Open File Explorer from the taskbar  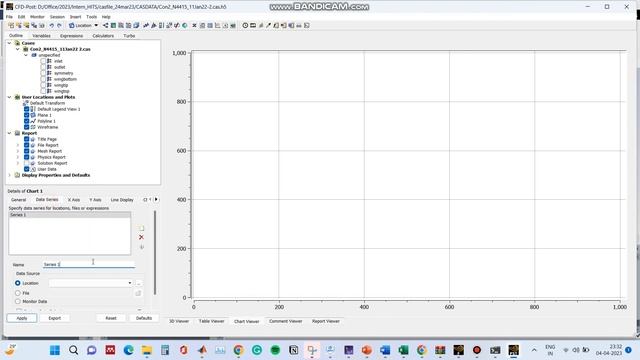tap(147, 350)
